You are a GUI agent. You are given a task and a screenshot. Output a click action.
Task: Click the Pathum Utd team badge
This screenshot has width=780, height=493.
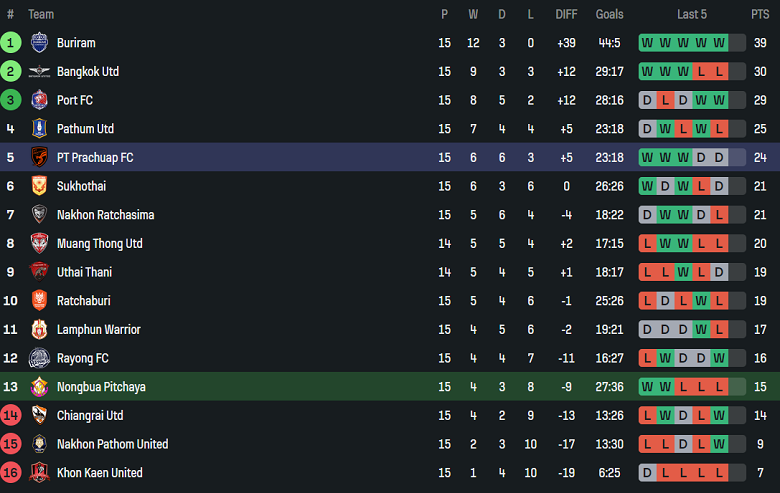tap(39, 129)
